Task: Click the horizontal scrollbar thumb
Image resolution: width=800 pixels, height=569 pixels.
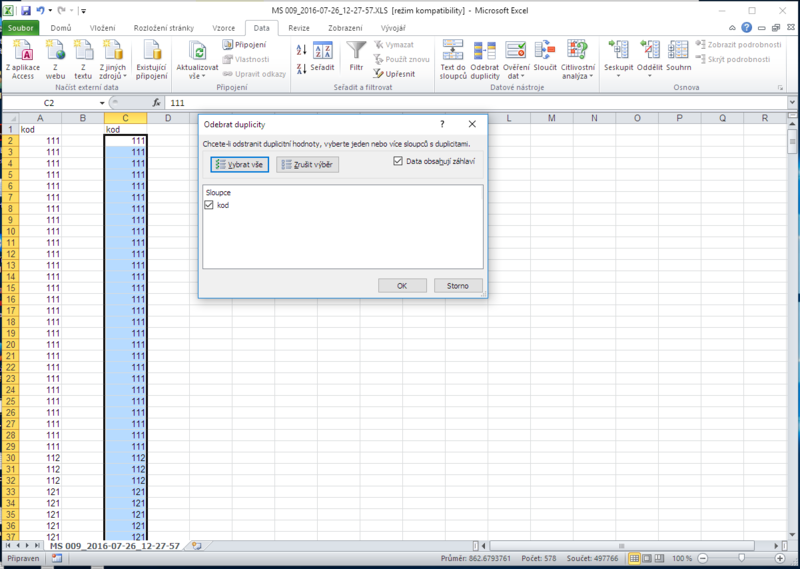Action: 621,546
